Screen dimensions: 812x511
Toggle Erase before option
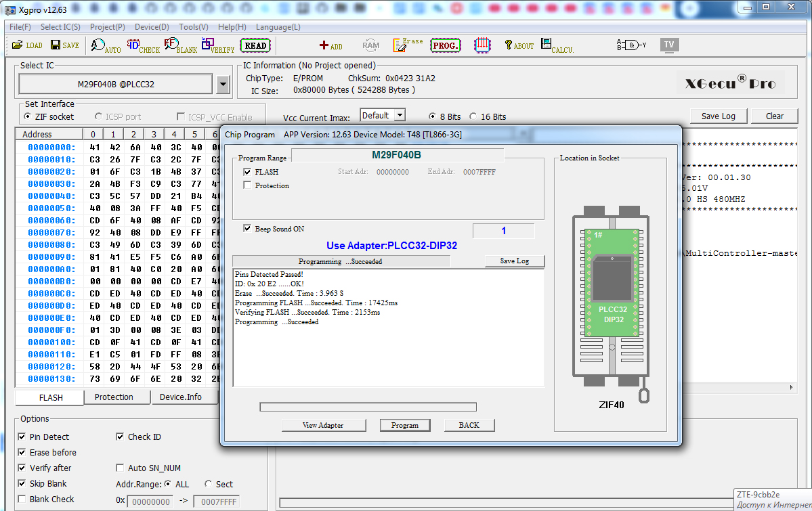pyautogui.click(x=22, y=453)
